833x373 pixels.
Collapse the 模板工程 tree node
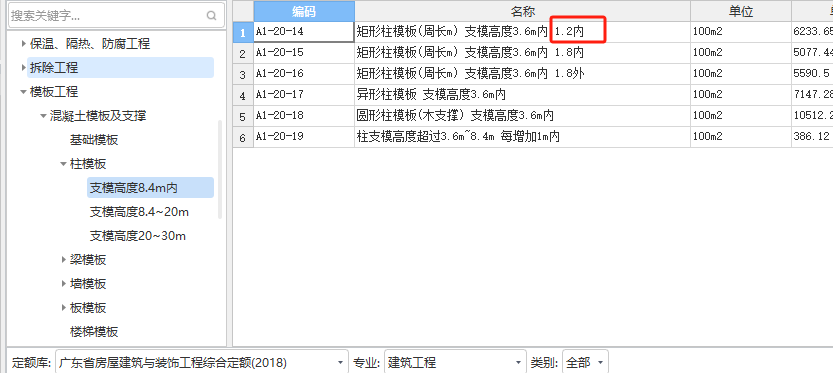tap(23, 91)
